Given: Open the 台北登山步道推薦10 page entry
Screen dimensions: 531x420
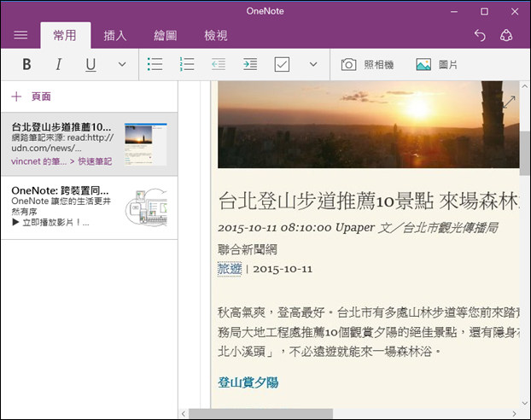Looking at the screenshot, I should click(90, 144).
